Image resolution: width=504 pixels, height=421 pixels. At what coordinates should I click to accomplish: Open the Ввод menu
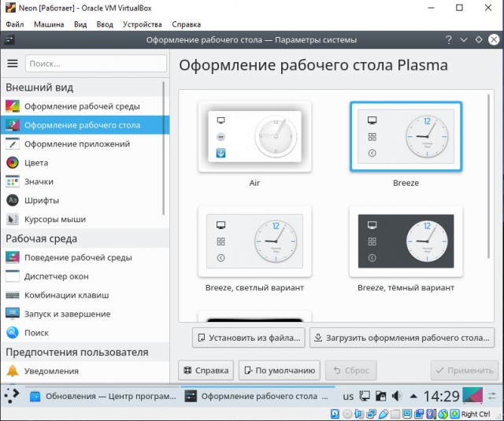click(x=105, y=24)
